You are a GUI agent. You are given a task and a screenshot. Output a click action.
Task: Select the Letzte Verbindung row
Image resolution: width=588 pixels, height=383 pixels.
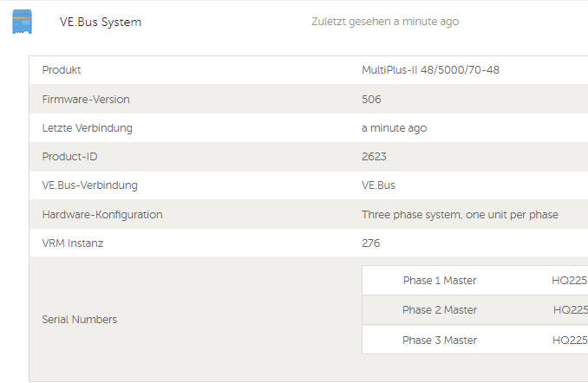point(309,127)
